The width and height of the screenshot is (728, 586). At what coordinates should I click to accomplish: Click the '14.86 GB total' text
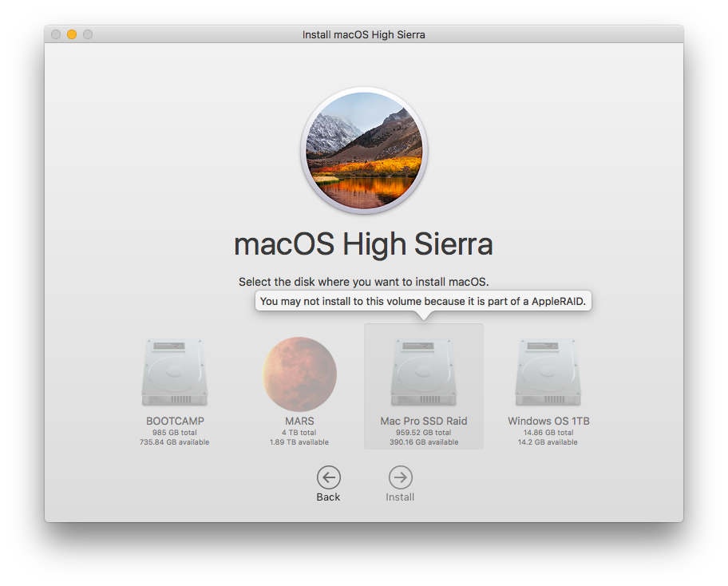pyautogui.click(x=548, y=432)
